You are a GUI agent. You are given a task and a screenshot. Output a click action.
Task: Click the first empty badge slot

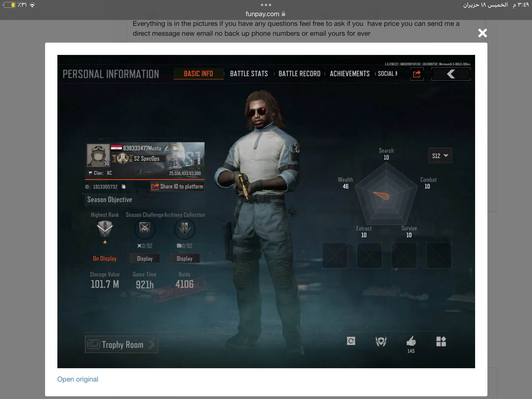335,255
